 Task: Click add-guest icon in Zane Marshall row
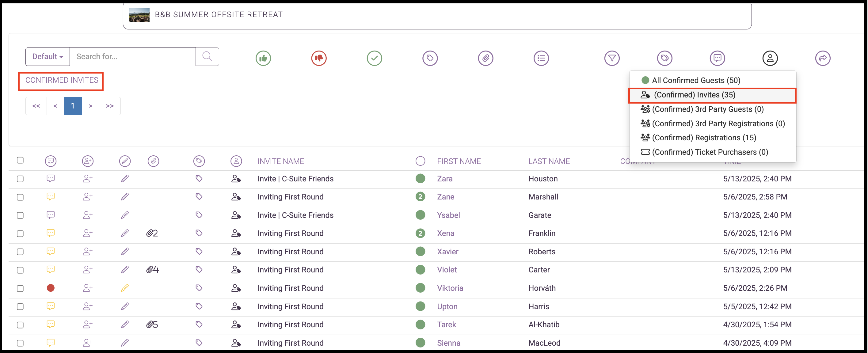(x=88, y=197)
